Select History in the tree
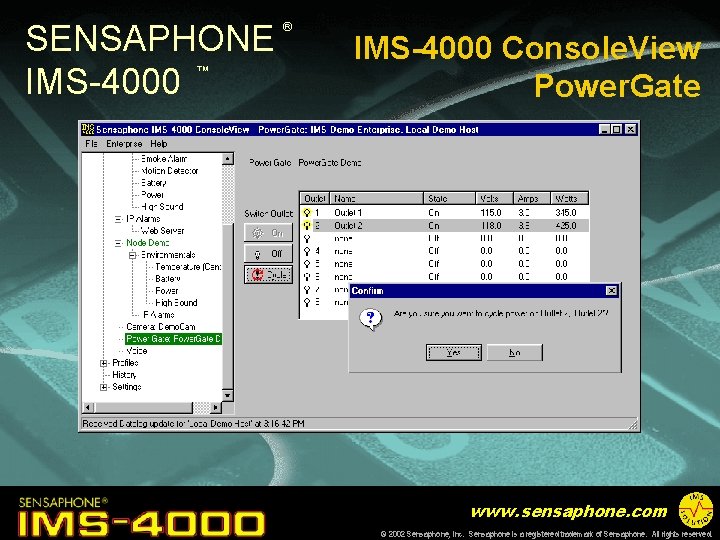 [x=124, y=375]
